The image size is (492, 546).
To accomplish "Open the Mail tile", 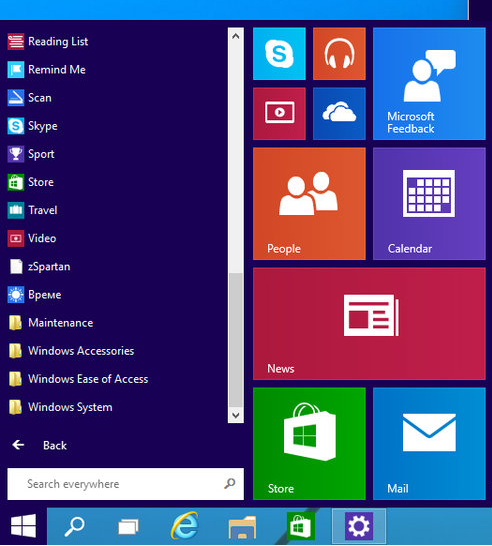I will point(429,444).
